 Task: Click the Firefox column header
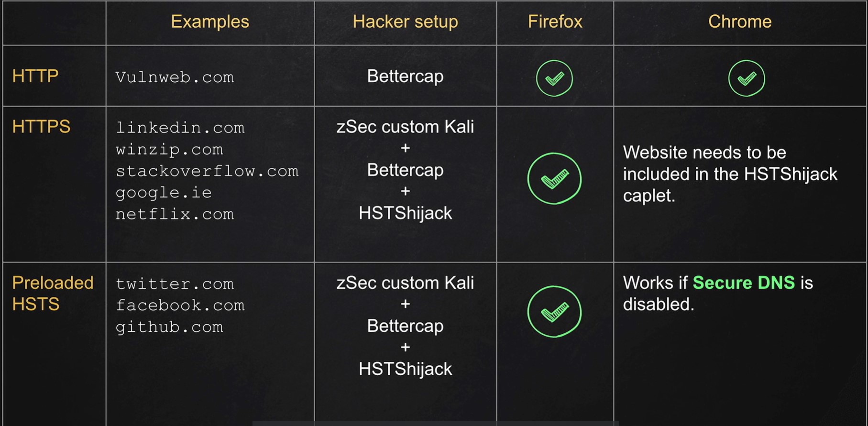pos(555,22)
